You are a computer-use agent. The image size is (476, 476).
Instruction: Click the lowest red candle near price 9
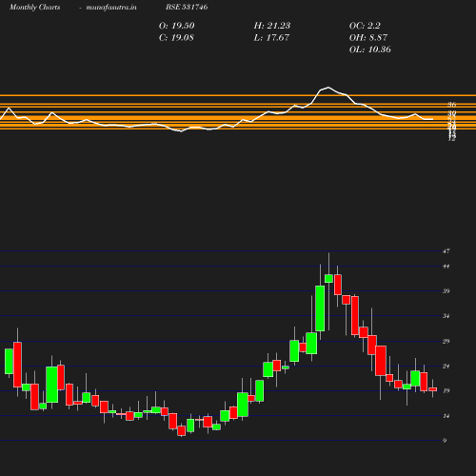[182, 430]
